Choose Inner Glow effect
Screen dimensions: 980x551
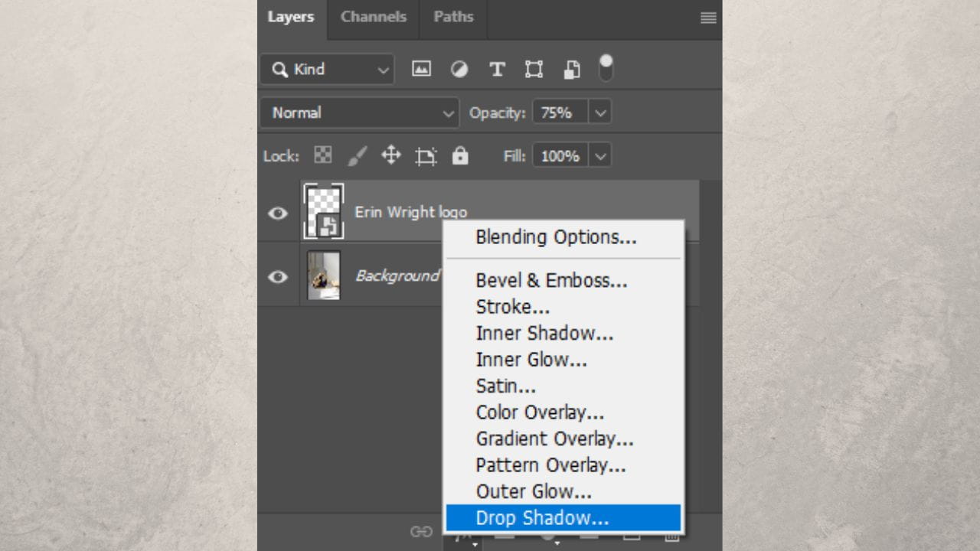coord(563,360)
